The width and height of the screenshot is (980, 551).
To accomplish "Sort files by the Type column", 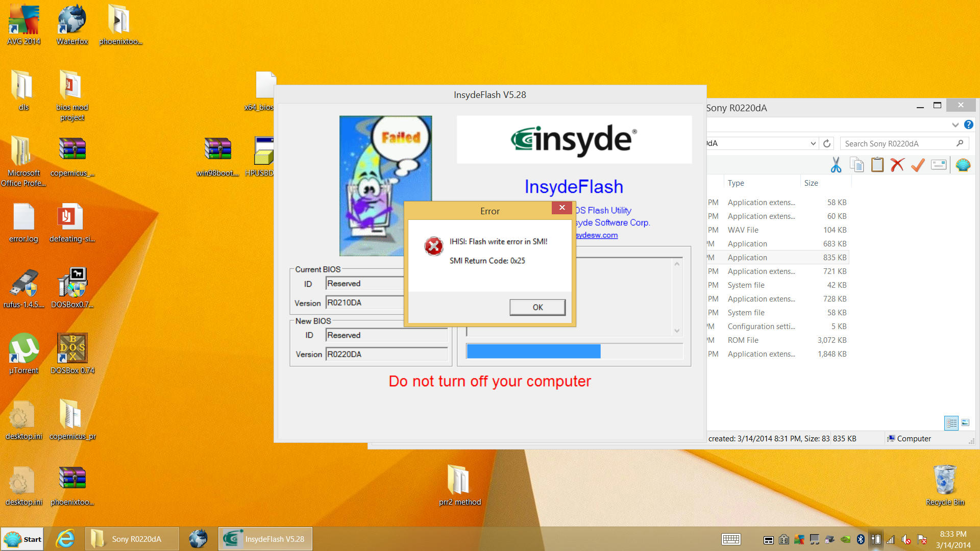I will point(762,183).
